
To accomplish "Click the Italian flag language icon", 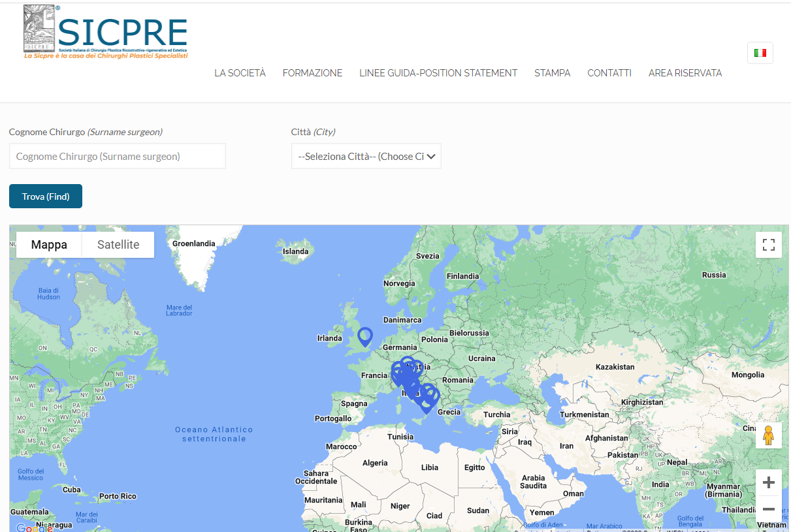I will [760, 53].
